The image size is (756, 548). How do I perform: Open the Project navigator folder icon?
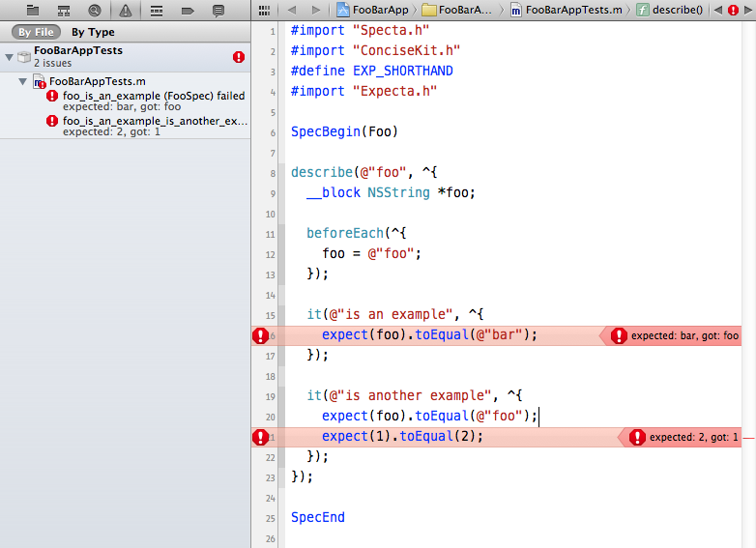pos(32,10)
